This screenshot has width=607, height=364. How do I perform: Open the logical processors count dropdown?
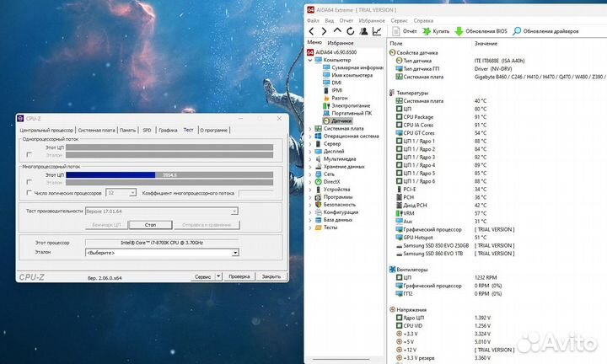click(x=132, y=193)
